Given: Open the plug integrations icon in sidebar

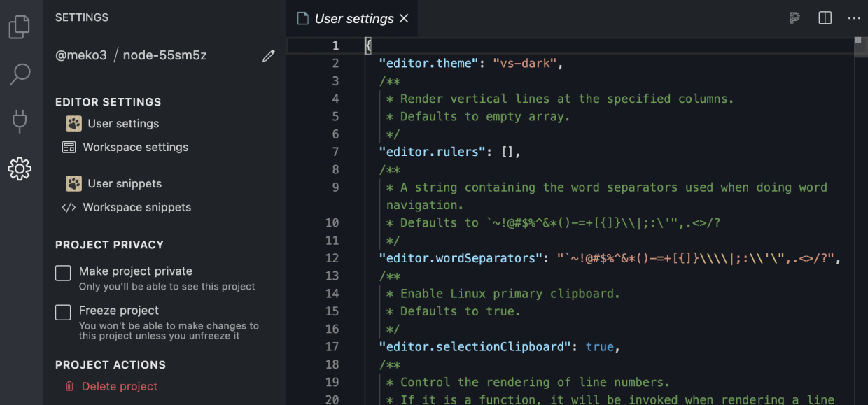Looking at the screenshot, I should tap(20, 121).
